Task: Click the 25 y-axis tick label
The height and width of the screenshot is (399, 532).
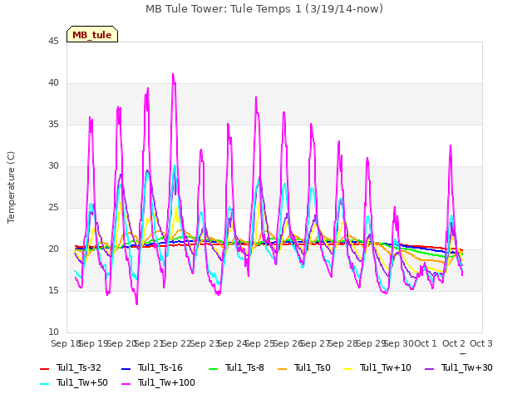Action: point(53,207)
